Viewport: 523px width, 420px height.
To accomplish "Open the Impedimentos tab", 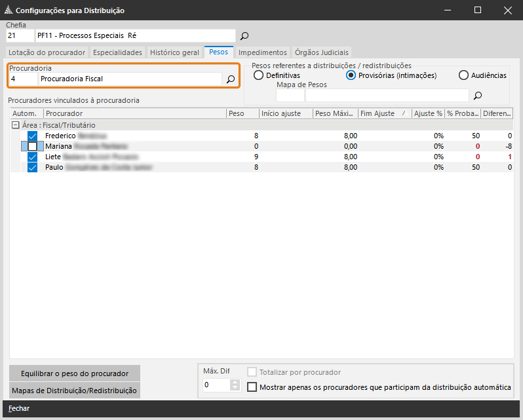I will pyautogui.click(x=262, y=52).
